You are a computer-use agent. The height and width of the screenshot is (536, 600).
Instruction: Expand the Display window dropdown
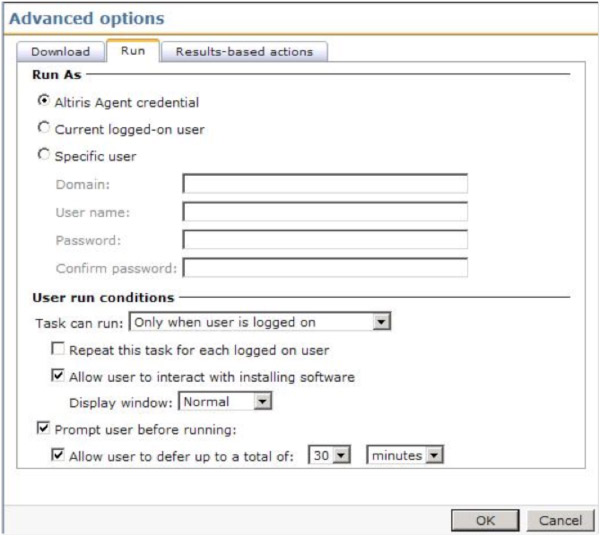[x=225, y=402]
